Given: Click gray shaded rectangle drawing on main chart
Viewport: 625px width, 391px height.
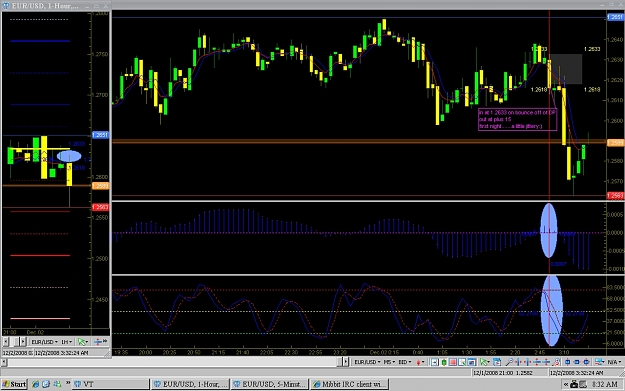Looking at the screenshot, I should pyautogui.click(x=566, y=69).
